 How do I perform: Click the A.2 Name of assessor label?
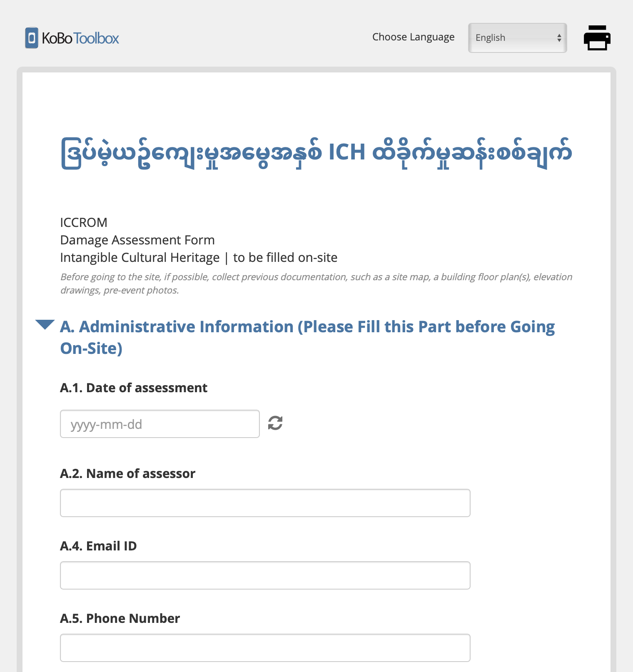tap(127, 473)
